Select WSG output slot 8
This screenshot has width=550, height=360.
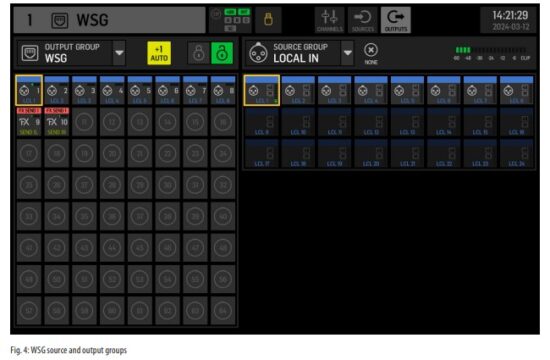tap(223, 90)
